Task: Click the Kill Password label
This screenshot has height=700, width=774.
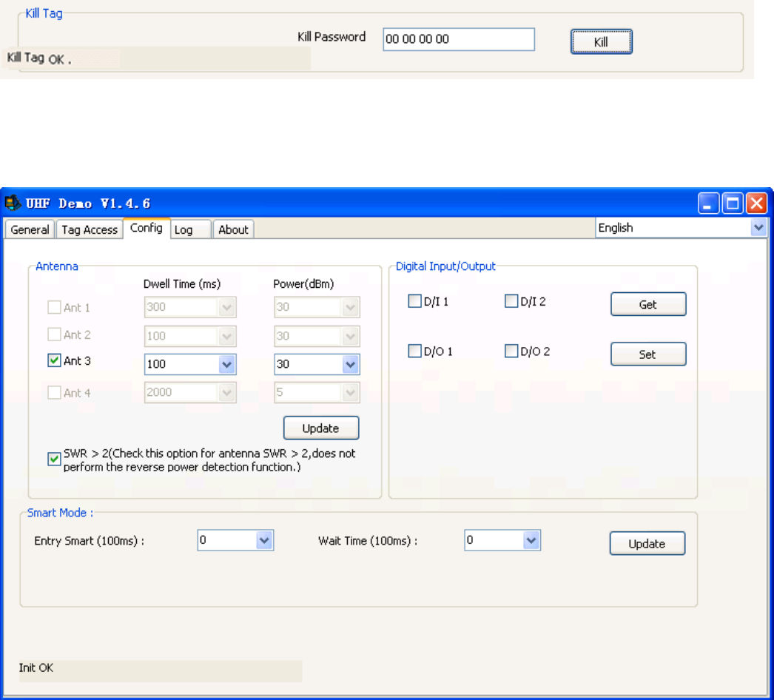Action: coord(332,37)
